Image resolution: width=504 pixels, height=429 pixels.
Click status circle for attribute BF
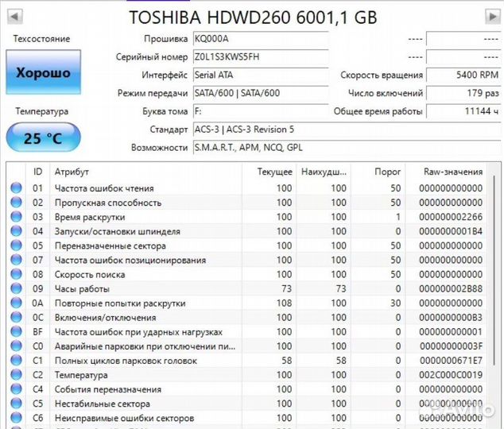[16, 332]
